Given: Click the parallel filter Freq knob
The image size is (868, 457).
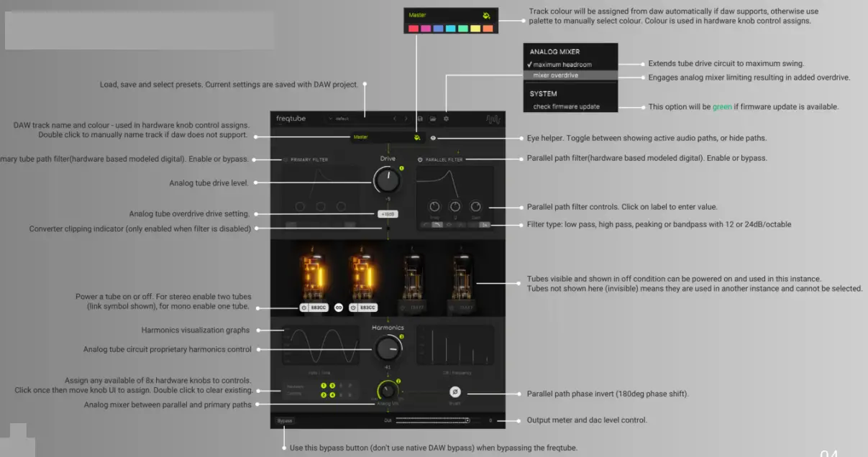Looking at the screenshot, I should (434, 207).
